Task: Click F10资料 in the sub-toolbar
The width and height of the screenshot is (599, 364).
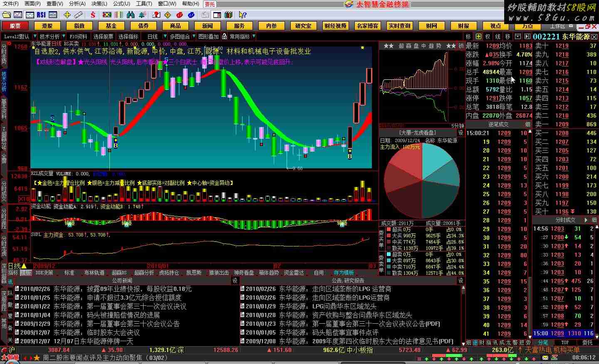Action: pos(78,37)
